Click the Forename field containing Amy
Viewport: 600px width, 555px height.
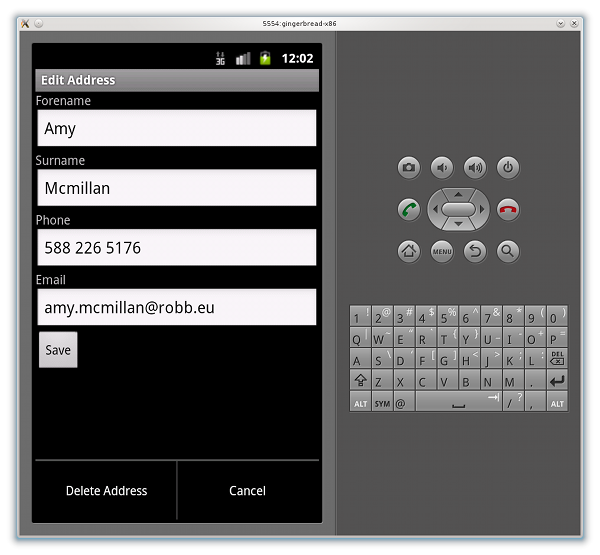point(177,128)
